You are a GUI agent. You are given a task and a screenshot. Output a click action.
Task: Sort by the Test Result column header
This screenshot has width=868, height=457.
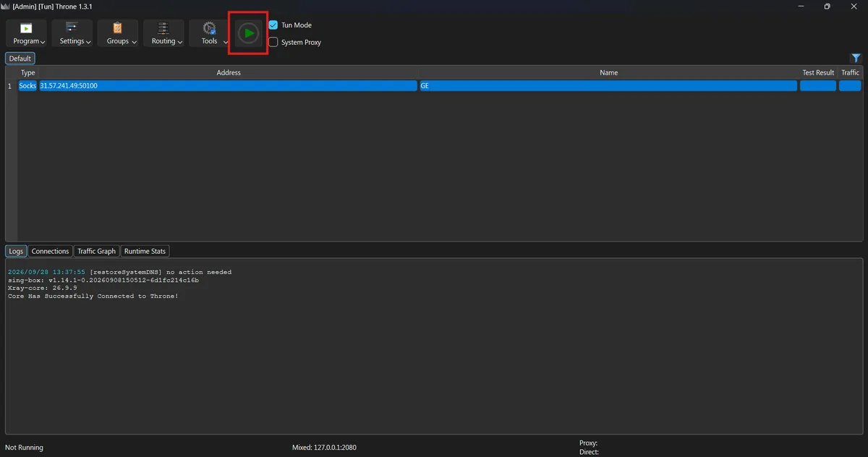[818, 72]
